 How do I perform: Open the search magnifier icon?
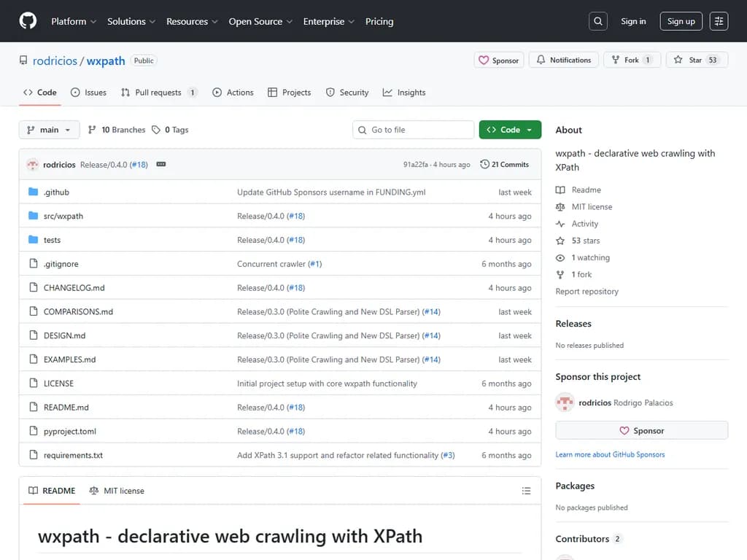tap(598, 21)
